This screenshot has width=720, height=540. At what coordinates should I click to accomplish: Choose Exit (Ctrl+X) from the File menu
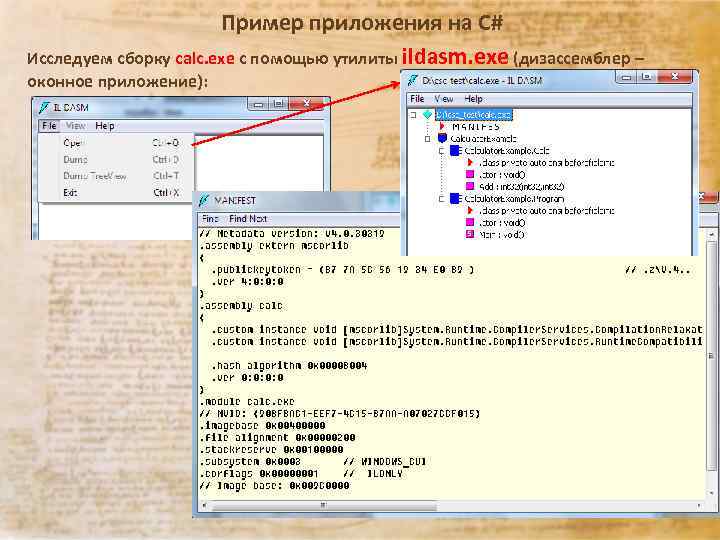[121, 192]
